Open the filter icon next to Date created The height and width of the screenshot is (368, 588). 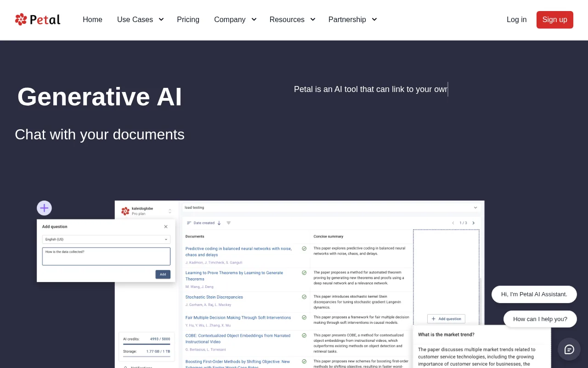tap(228, 223)
